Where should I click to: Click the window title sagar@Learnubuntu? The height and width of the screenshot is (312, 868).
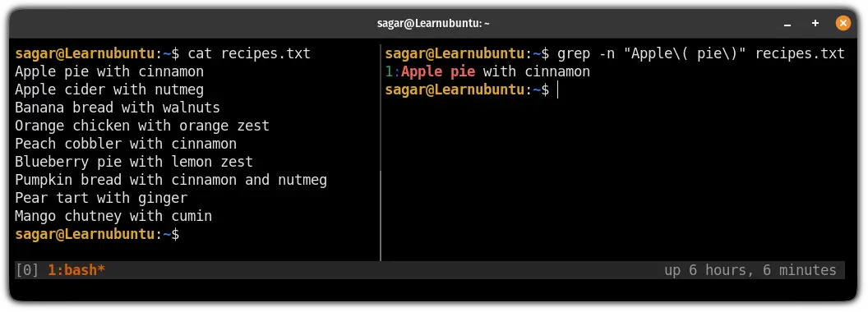pyautogui.click(x=433, y=23)
